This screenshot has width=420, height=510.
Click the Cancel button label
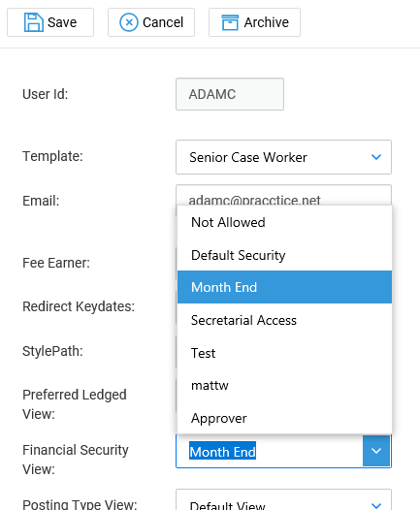point(163,22)
